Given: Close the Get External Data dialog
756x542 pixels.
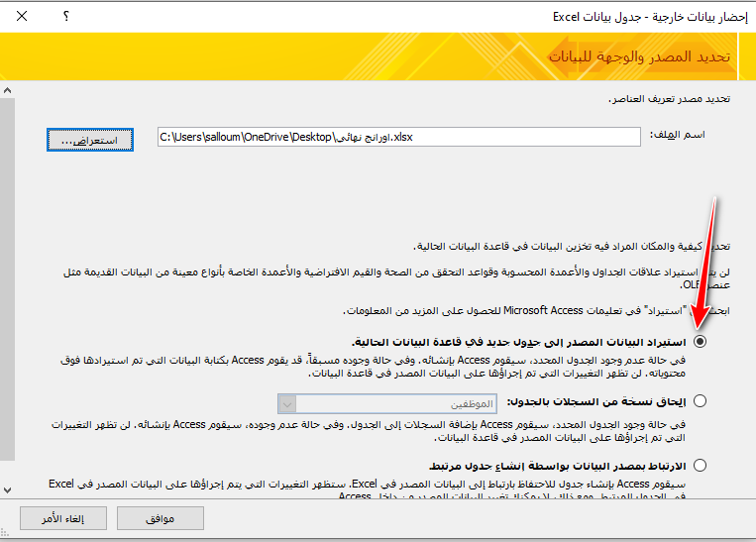Looking at the screenshot, I should click(22, 17).
